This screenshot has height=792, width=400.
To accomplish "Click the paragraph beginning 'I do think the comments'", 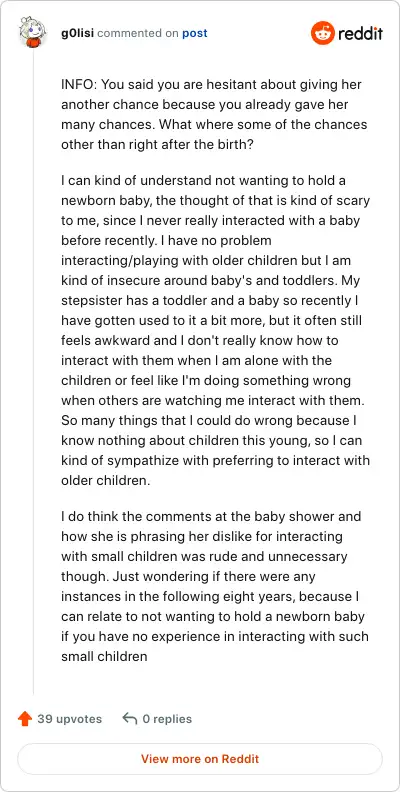I will (x=215, y=586).
